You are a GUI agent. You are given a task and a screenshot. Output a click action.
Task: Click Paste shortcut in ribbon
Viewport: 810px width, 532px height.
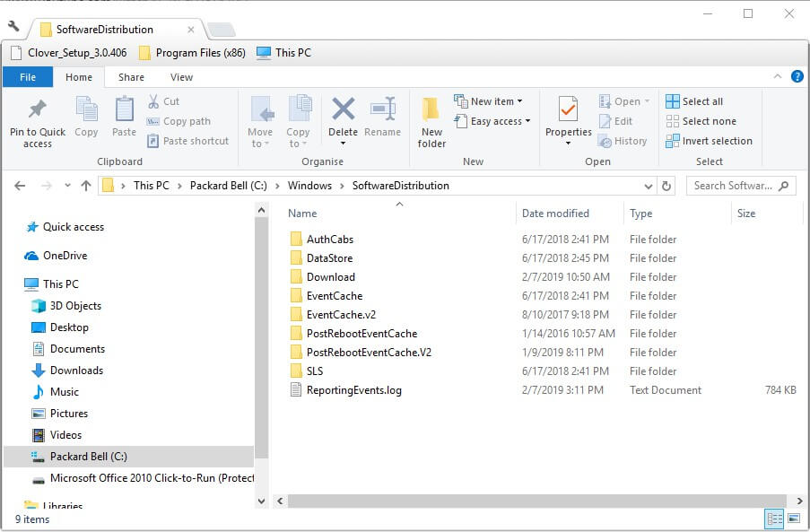tap(187, 141)
